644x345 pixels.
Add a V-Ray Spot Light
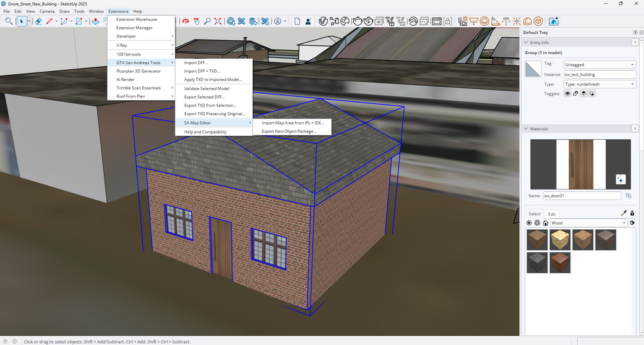coord(496,21)
